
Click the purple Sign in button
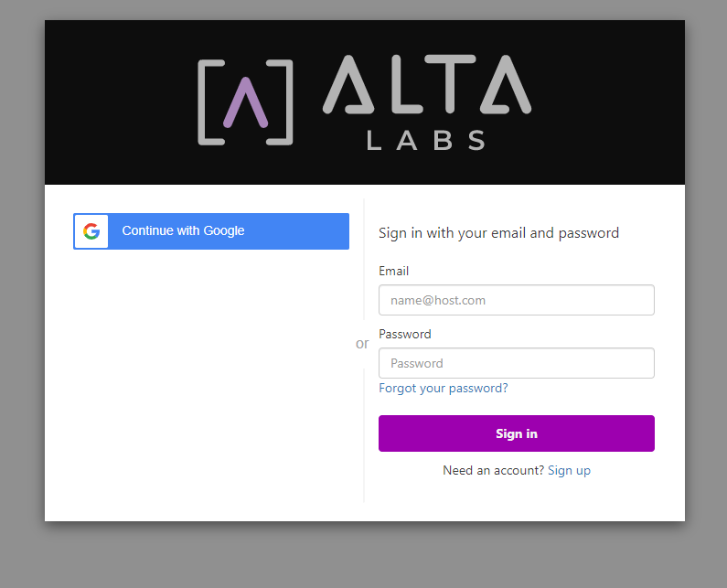point(516,433)
